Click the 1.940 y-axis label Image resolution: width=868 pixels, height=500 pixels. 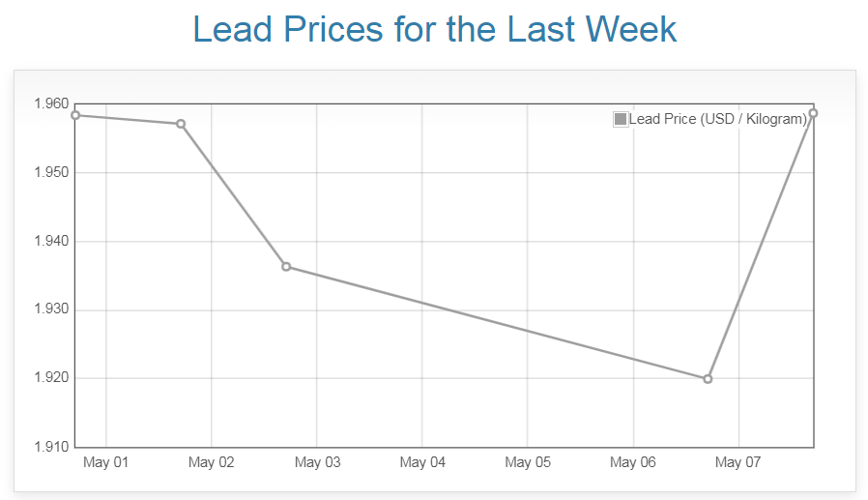pyautogui.click(x=50, y=242)
